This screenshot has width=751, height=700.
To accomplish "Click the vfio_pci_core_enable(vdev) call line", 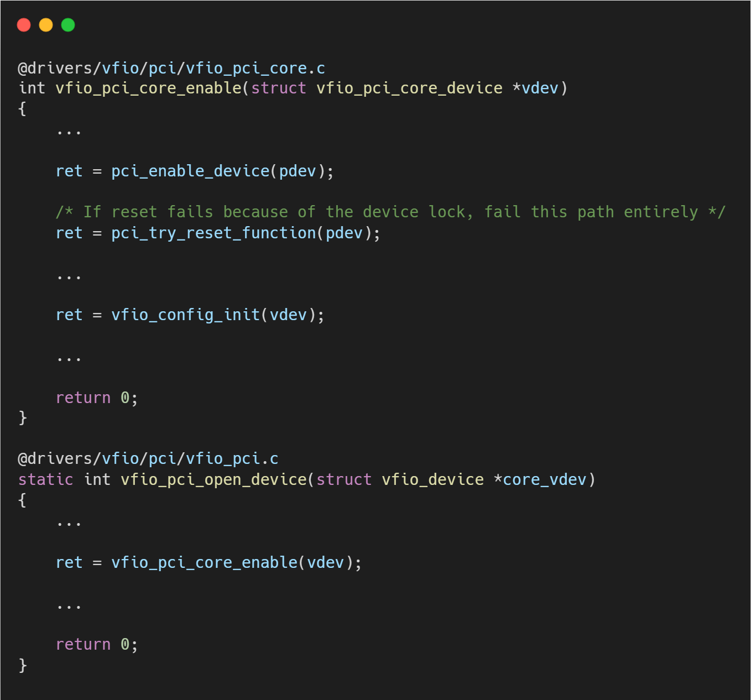I will click(208, 562).
